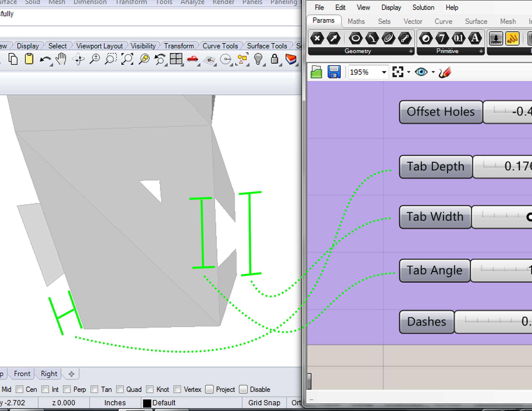Image resolution: width=532 pixels, height=411 pixels.
Task: Check the Project osnap option
Action: click(209, 390)
